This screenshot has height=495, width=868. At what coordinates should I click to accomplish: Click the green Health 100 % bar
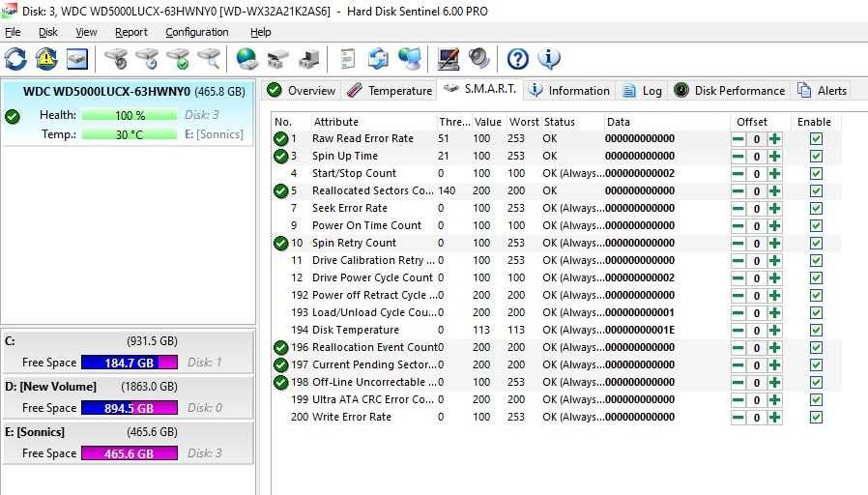[x=130, y=115]
